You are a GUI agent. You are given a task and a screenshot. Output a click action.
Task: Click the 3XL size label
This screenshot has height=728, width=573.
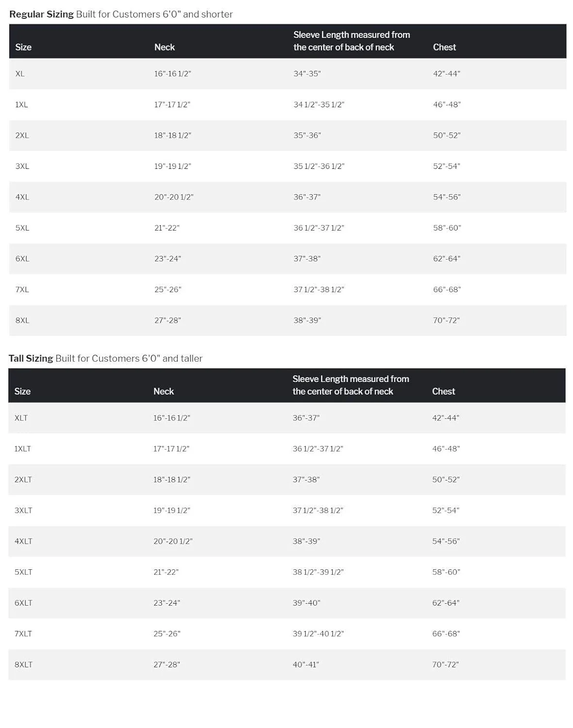click(22, 166)
